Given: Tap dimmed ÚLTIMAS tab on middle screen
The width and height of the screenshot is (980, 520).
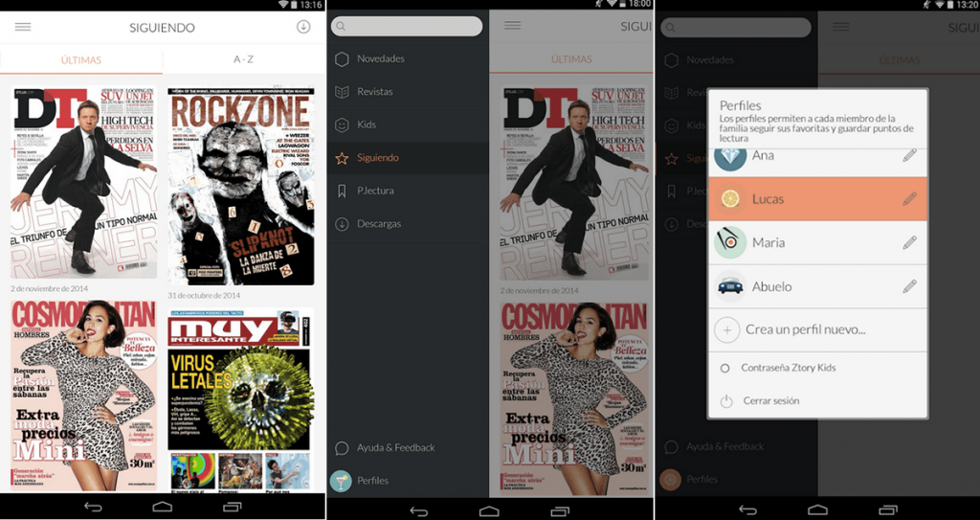Looking at the screenshot, I should click(x=571, y=59).
